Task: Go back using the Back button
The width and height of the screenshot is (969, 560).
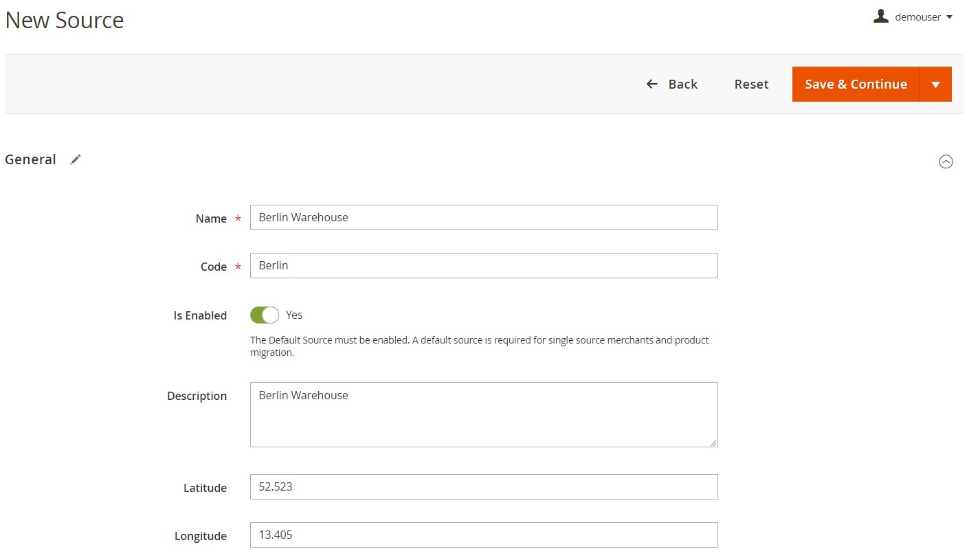Action: tap(672, 84)
